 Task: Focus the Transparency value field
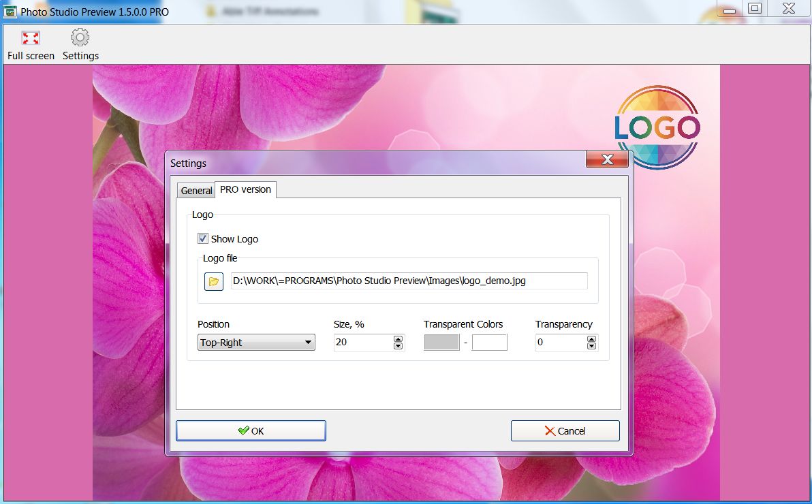560,343
